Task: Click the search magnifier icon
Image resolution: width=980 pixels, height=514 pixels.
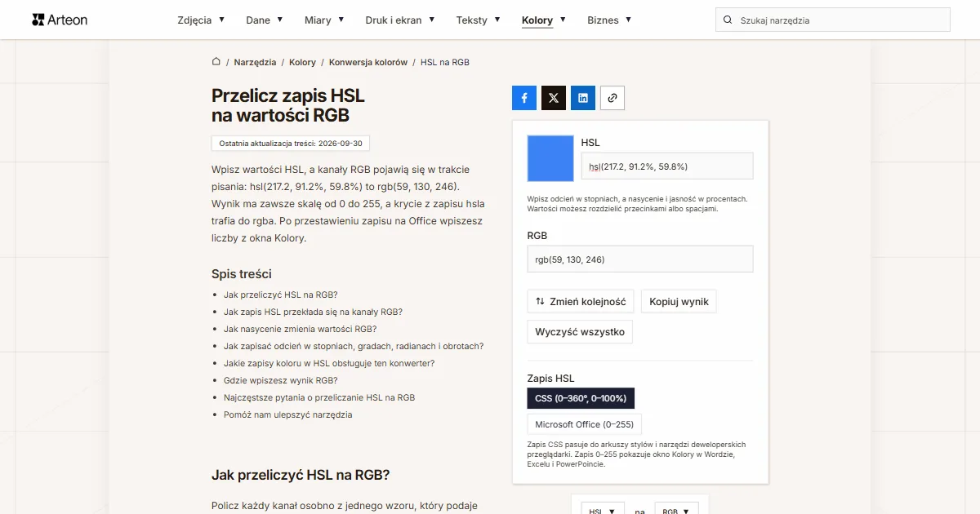Action: tap(728, 20)
